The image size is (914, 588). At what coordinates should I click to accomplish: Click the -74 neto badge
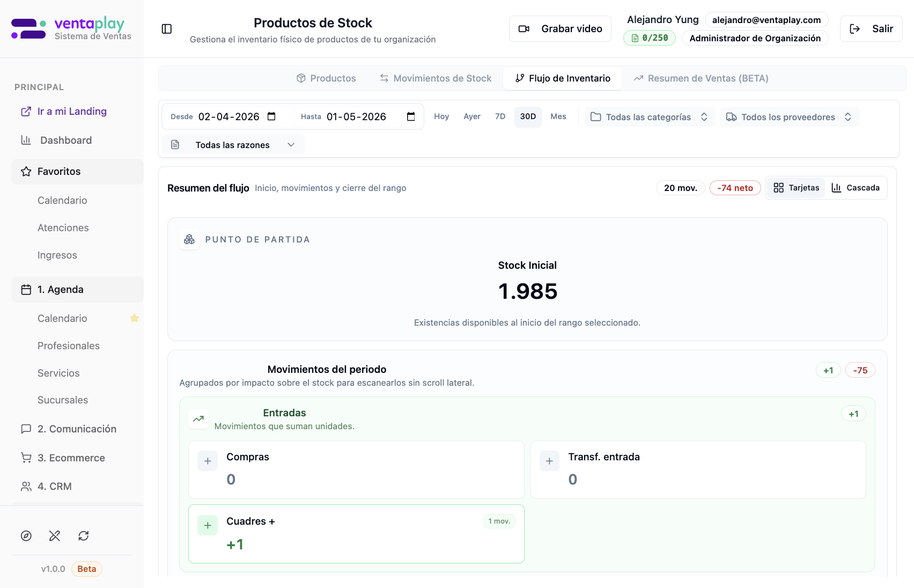pos(735,188)
